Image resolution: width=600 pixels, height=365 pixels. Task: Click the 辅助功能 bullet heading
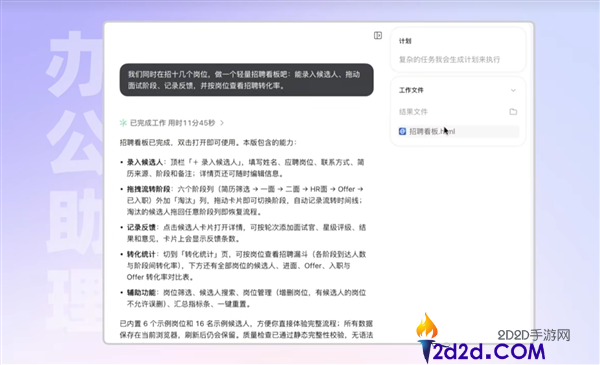pyautogui.click(x=141, y=293)
